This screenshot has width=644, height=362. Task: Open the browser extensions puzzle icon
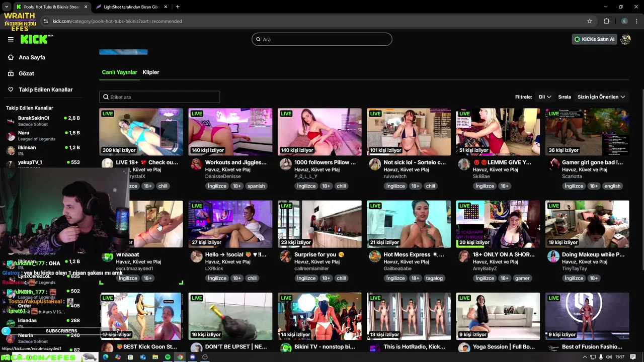(606, 21)
